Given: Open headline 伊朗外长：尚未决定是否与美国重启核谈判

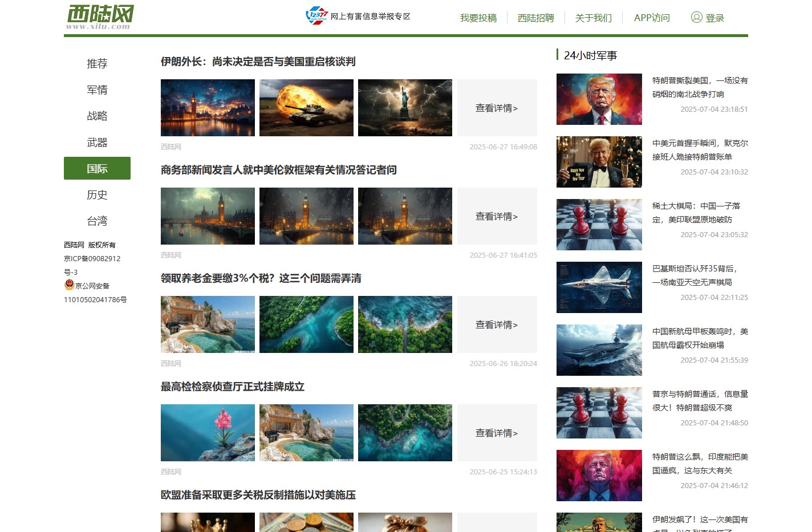Looking at the screenshot, I should coord(258,61).
